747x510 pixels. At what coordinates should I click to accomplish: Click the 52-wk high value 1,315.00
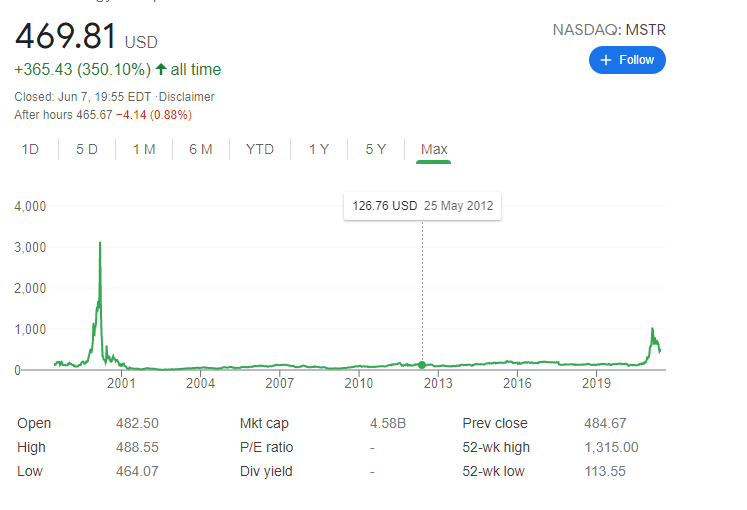tap(611, 447)
